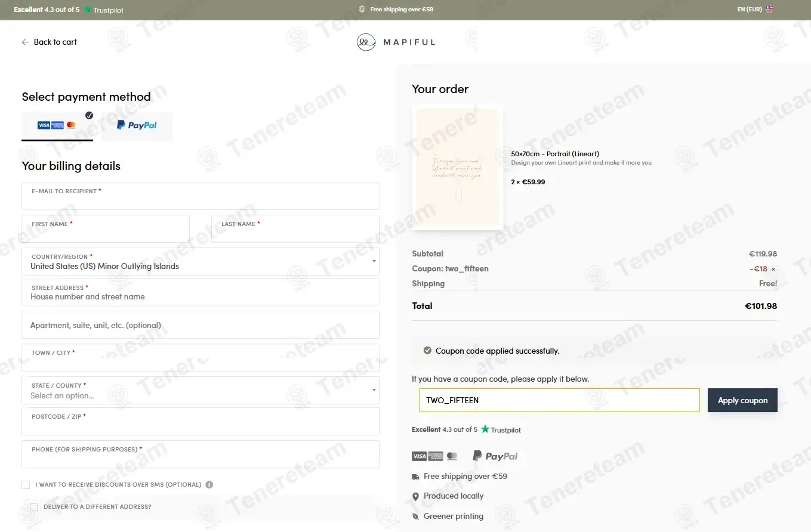811x532 pixels.
Task: Click the delivery truck icon
Action: [x=415, y=477]
